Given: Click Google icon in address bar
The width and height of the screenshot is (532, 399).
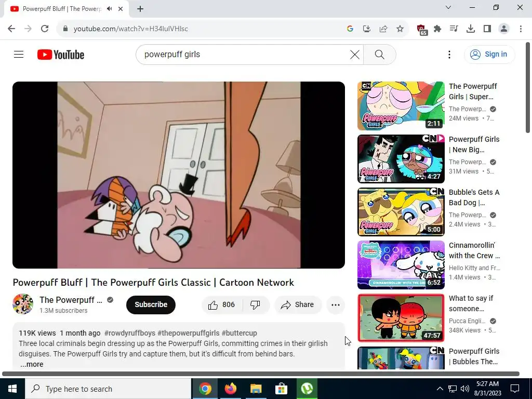Looking at the screenshot, I should pyautogui.click(x=350, y=29).
